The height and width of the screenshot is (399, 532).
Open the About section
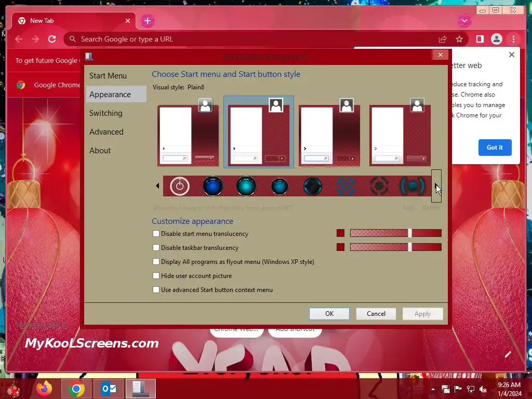coord(116,150)
